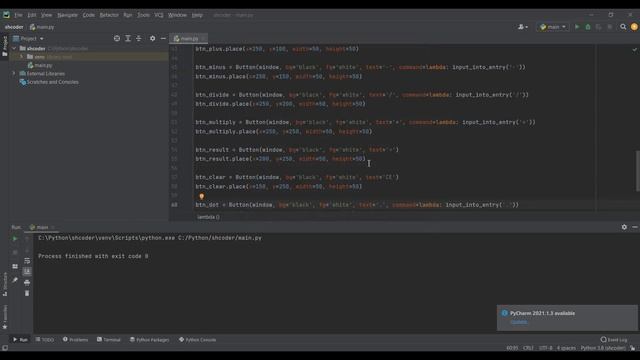This screenshot has height=360, width=640.
Task: Expand all icon in Project panel header
Action: coord(128,38)
